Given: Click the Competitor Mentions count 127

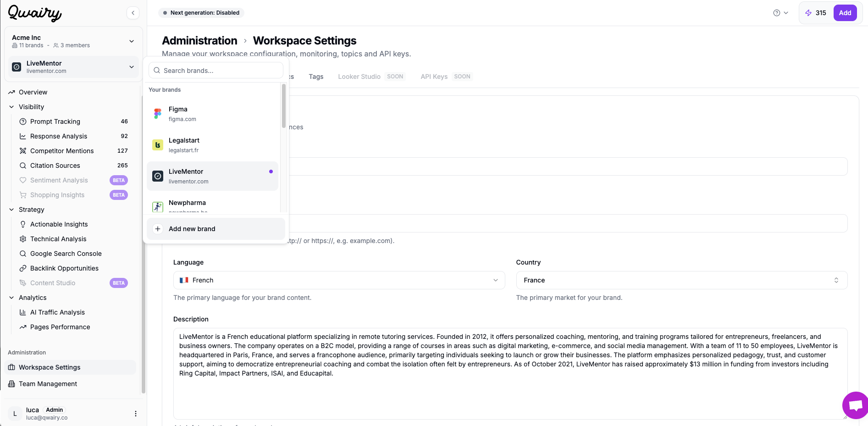Looking at the screenshot, I should click(122, 151).
